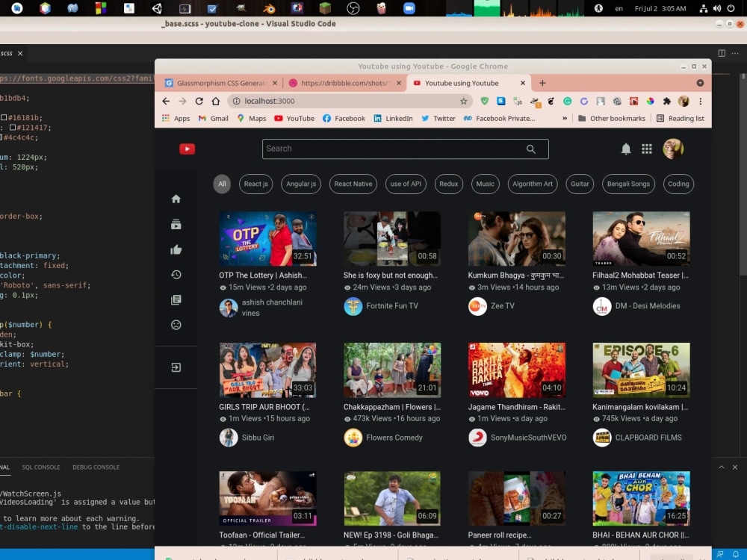Viewport: 747px width, 560px height.
Task: Open notifications bell icon
Action: click(626, 149)
